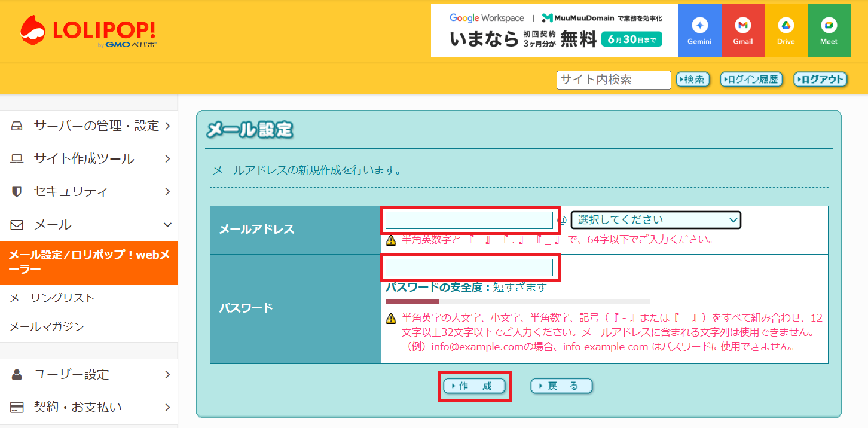Open the Gemini icon in banner
Image resolution: width=868 pixels, height=428 pixels.
(699, 30)
